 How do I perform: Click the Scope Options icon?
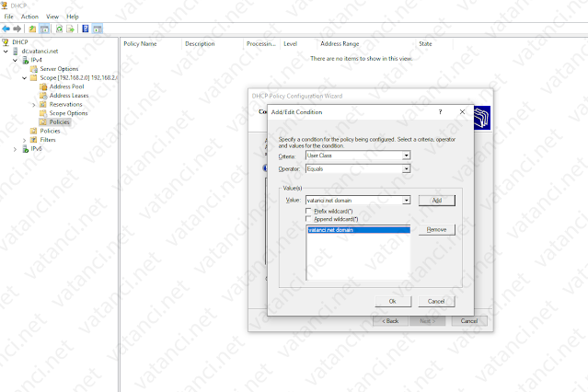pos(43,113)
